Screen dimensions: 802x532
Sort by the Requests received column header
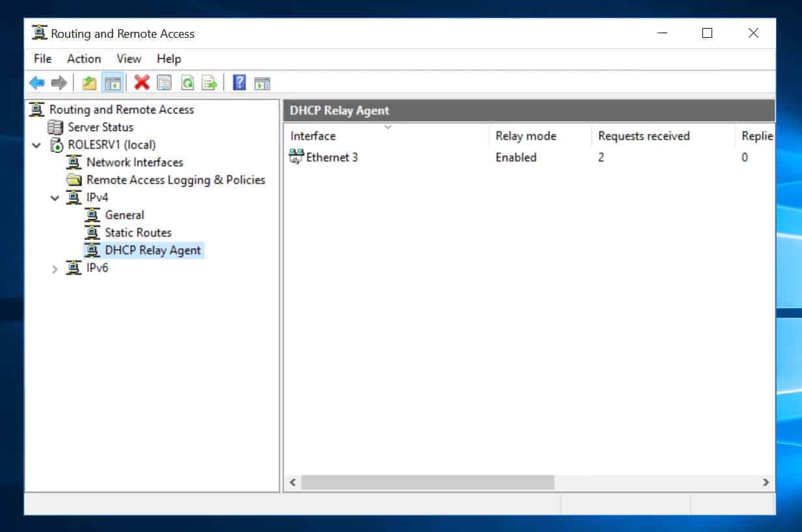coord(663,135)
